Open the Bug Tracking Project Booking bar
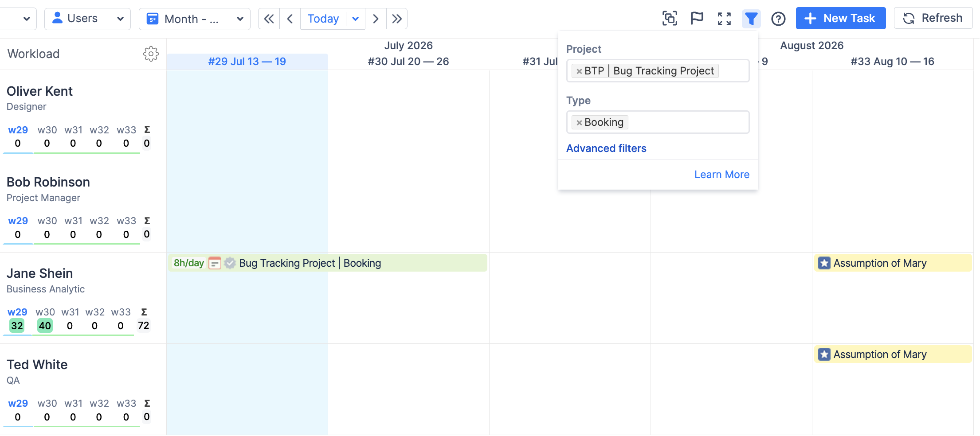The height and width of the screenshot is (436, 980). (x=328, y=263)
